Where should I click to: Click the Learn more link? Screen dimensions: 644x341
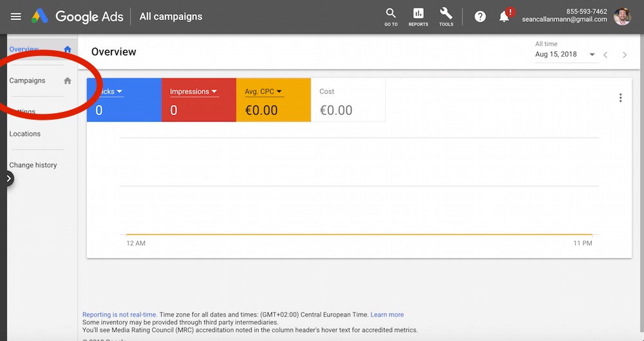click(387, 315)
